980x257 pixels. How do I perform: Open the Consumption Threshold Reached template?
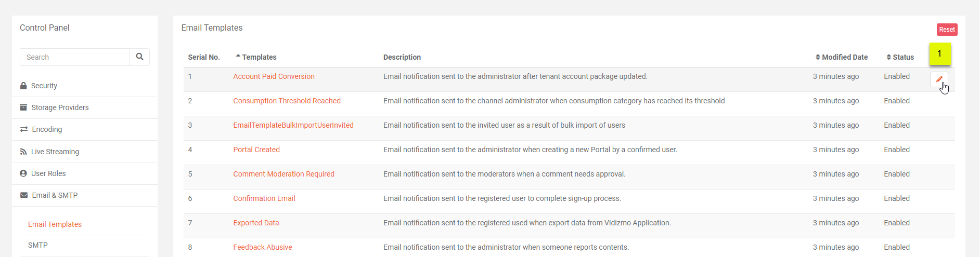coord(287,101)
